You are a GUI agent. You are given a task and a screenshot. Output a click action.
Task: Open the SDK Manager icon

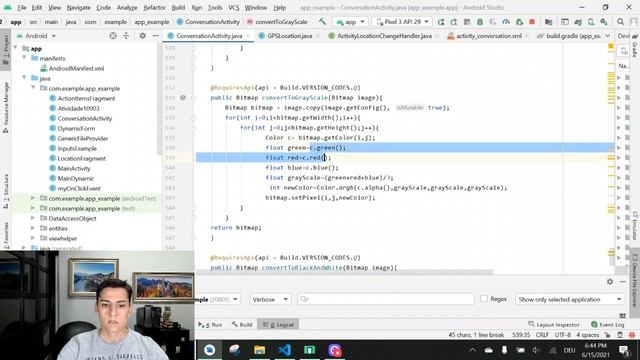pos(604,22)
